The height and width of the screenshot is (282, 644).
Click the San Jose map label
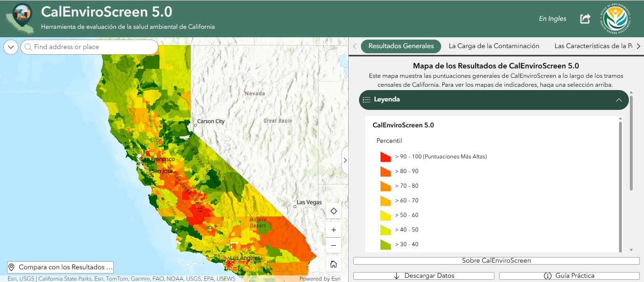[x=162, y=171]
